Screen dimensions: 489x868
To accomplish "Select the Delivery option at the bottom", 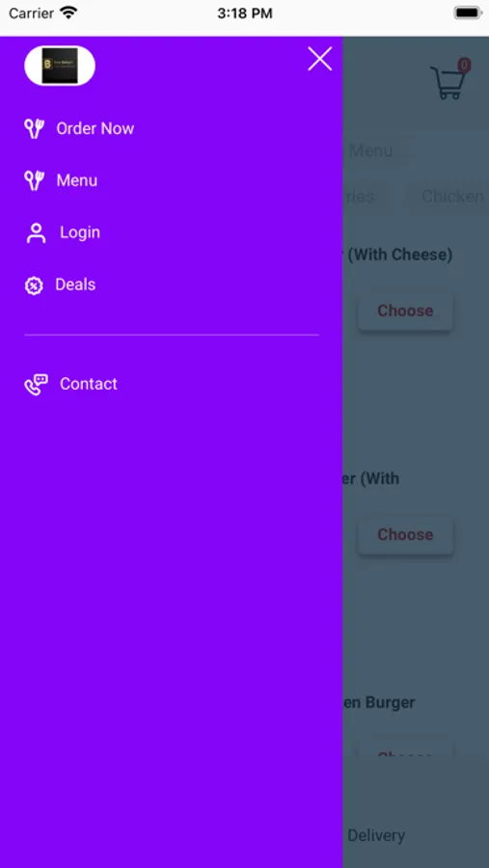I will click(x=376, y=835).
